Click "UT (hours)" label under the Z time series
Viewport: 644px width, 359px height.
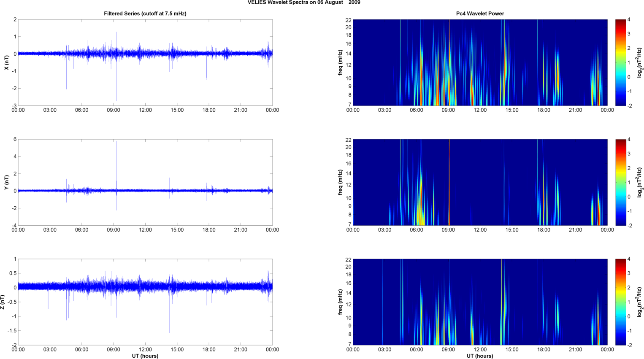(145, 356)
